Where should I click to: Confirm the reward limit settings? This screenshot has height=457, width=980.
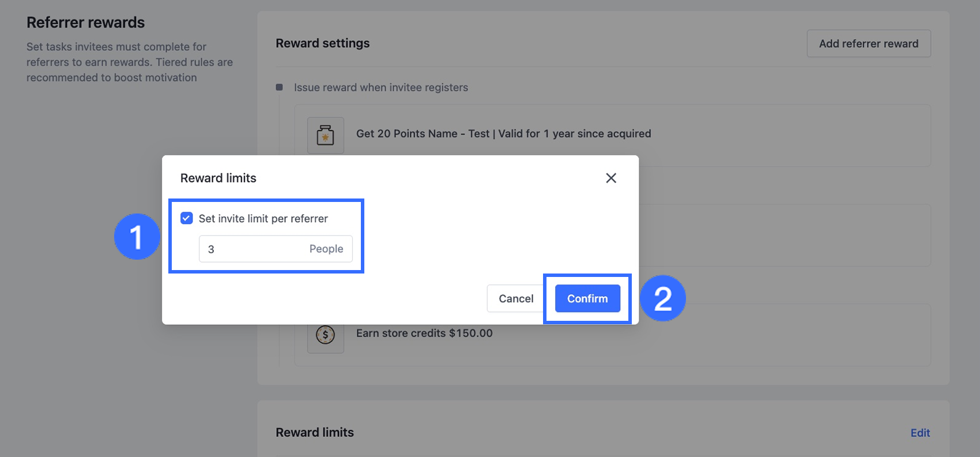587,298
